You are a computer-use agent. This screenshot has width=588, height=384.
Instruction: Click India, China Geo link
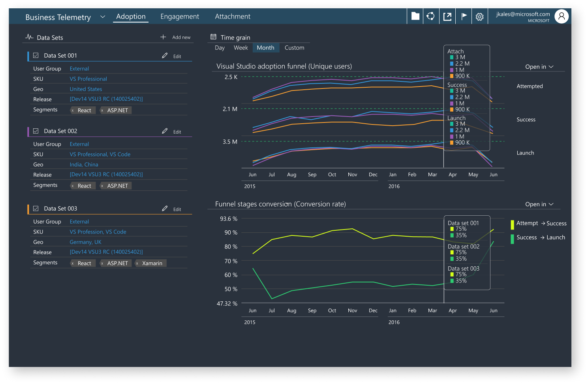[x=84, y=165]
